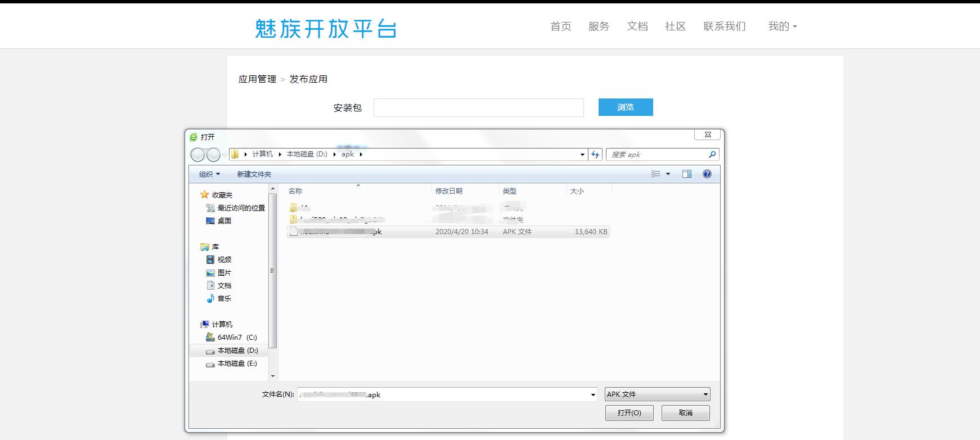Click the sidebar scrollbar up arrow
980x440 pixels.
[273, 189]
